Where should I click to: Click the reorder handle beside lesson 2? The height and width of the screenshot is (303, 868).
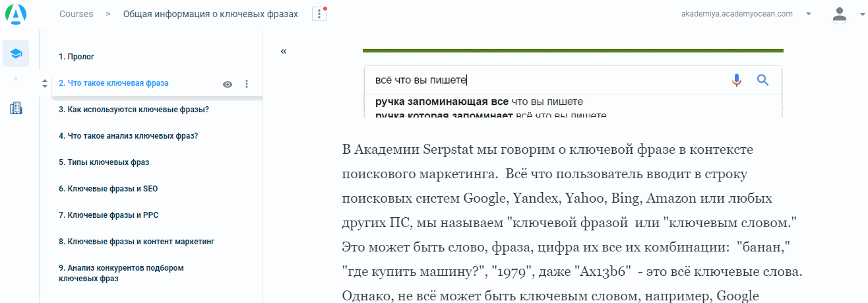coord(44,84)
